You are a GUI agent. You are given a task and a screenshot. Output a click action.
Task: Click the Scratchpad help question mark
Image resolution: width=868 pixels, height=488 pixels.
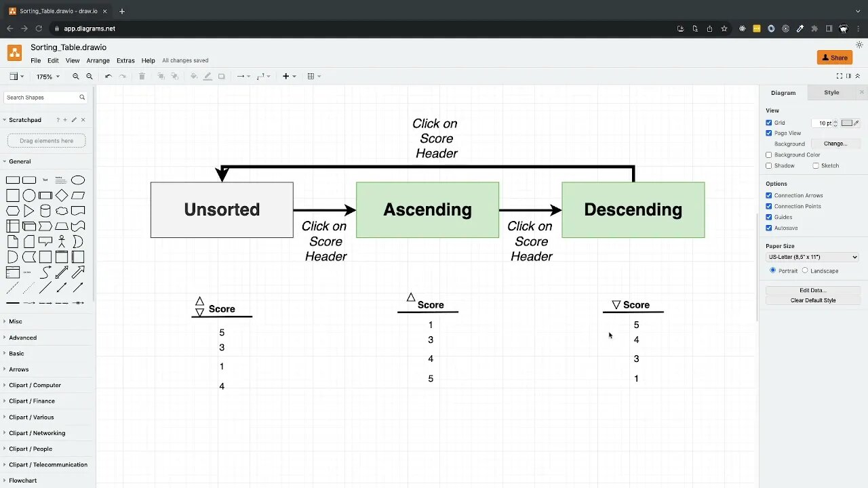coord(58,120)
